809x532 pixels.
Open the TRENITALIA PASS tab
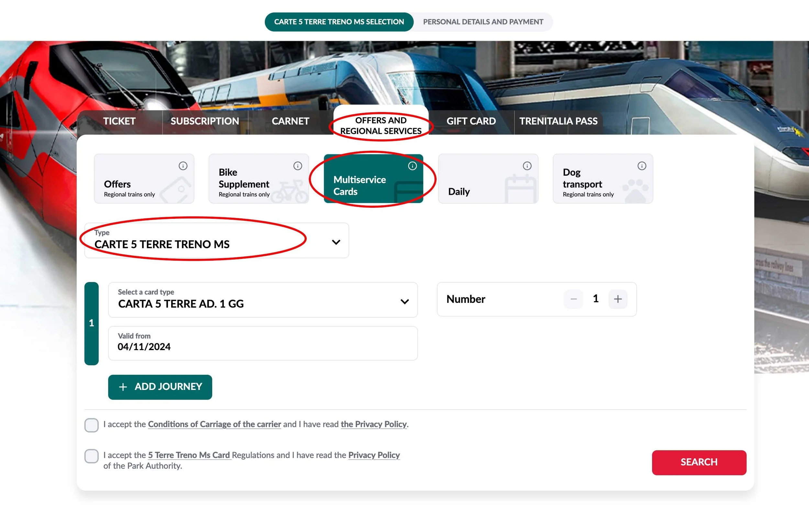click(558, 121)
